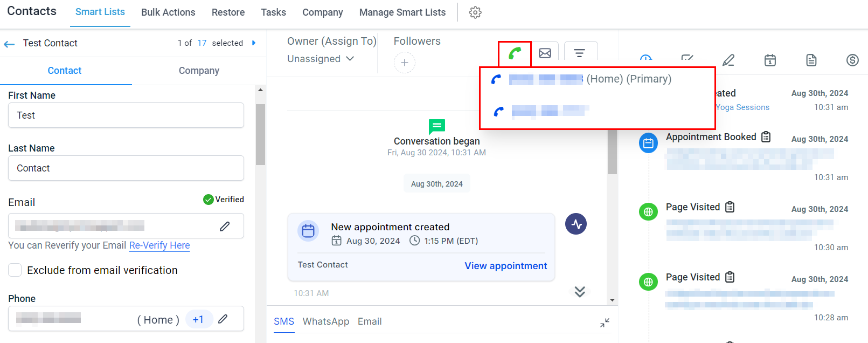868x343 pixels.
Task: Open Manage Smart Lists tab
Action: pyautogui.click(x=402, y=12)
